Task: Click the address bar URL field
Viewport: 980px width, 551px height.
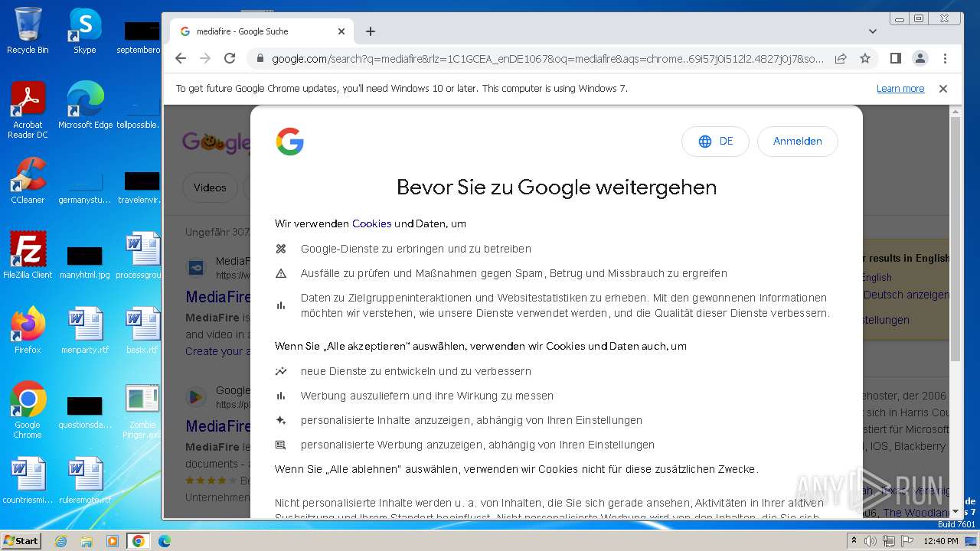Action: (x=548, y=58)
